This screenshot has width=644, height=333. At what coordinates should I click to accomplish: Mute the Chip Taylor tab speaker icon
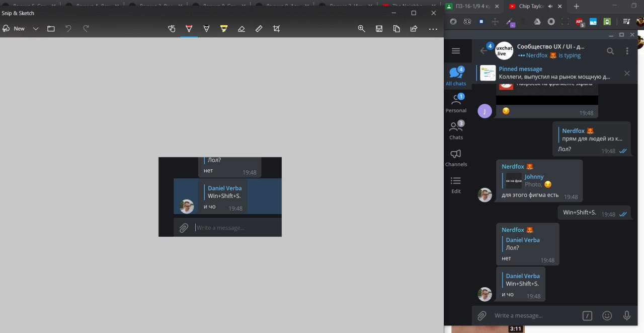pos(550,7)
